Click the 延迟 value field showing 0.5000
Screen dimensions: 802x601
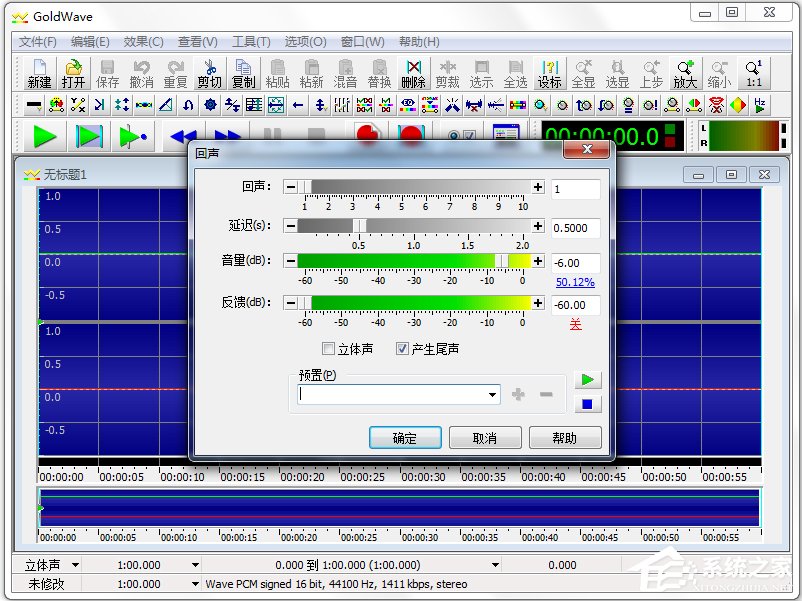575,228
